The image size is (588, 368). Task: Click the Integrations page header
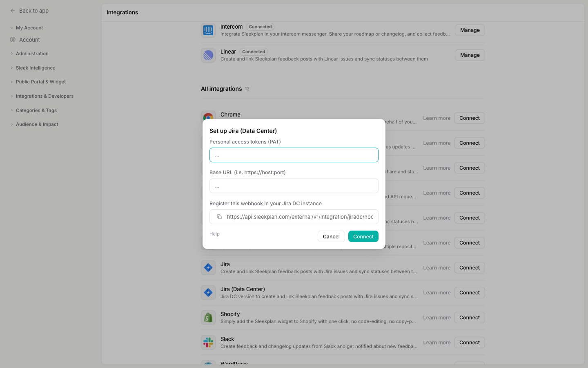(122, 13)
